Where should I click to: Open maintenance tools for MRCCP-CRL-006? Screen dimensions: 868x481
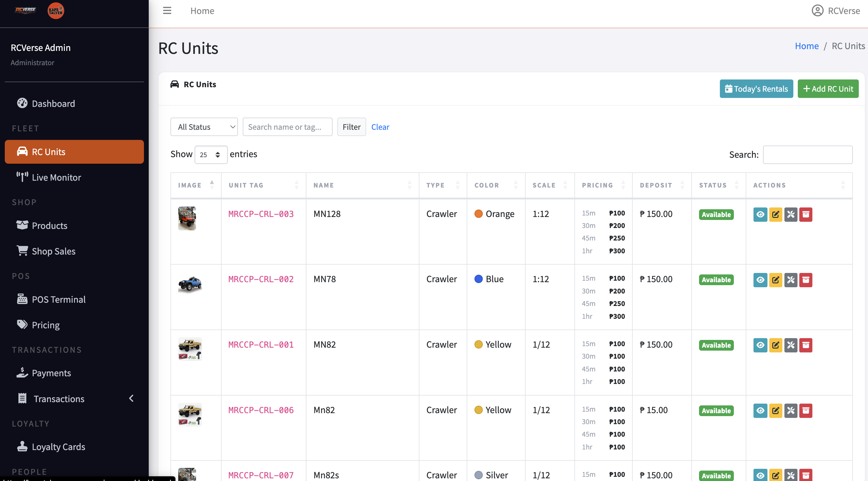790,410
